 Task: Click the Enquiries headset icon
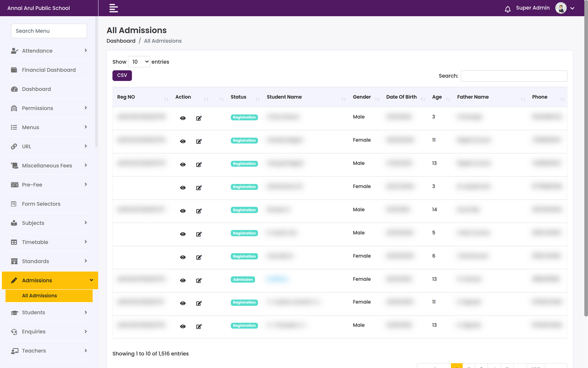(14, 332)
